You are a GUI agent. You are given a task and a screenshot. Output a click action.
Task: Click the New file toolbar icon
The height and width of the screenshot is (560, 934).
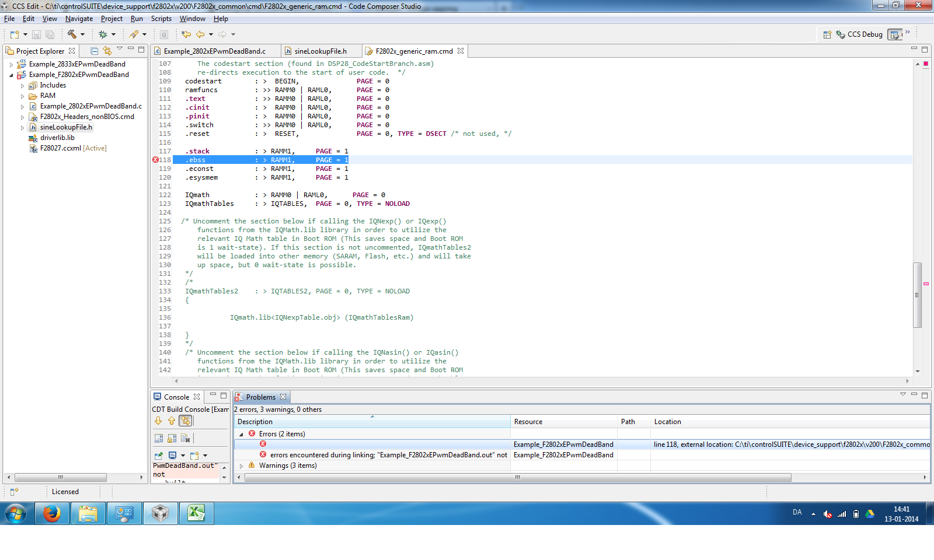[15, 34]
